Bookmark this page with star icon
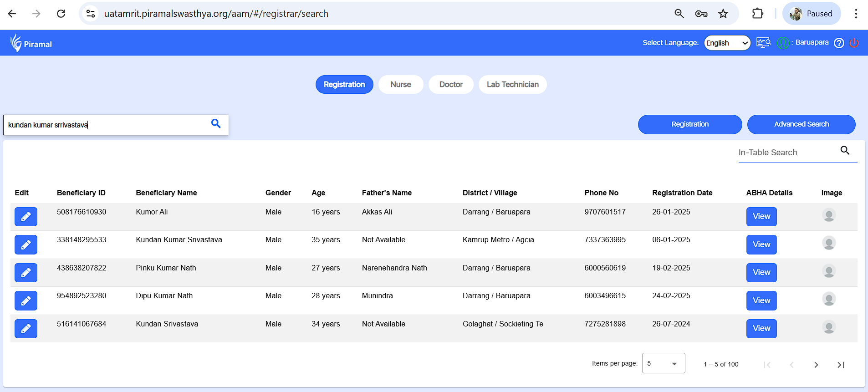This screenshot has width=868, height=392. 723,14
